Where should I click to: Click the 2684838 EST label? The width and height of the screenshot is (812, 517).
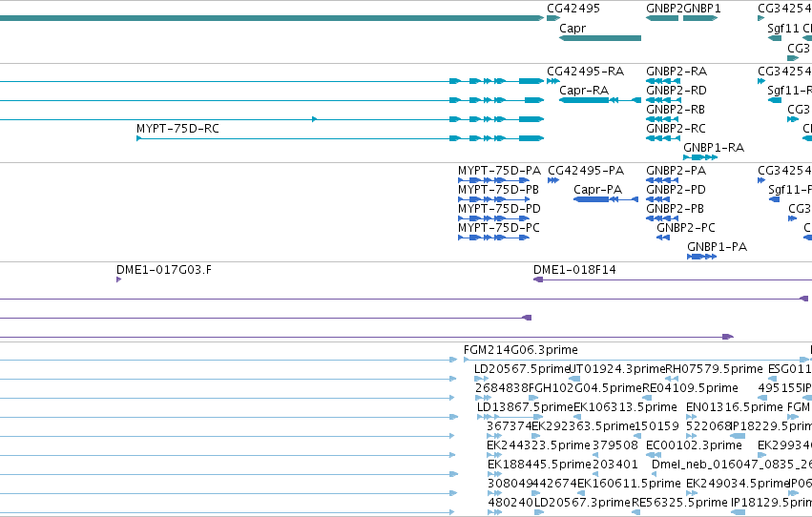(x=501, y=388)
